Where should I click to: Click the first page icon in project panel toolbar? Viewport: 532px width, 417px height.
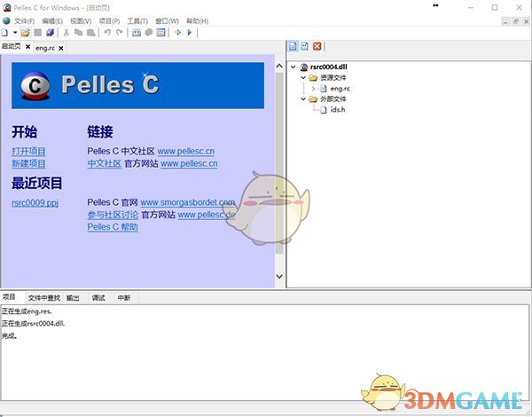point(293,45)
